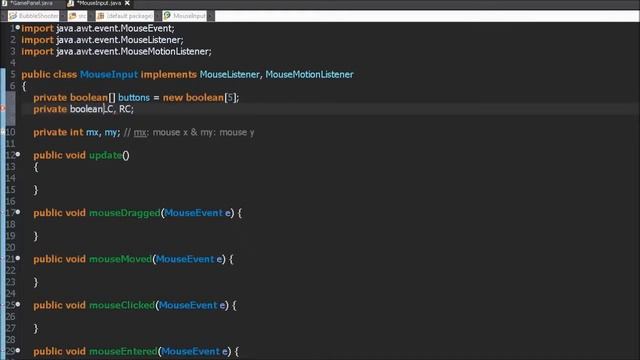The image size is (640, 360).
Task: Expand the arrow after the MouseInput breadcrumb
Action: [211, 16]
